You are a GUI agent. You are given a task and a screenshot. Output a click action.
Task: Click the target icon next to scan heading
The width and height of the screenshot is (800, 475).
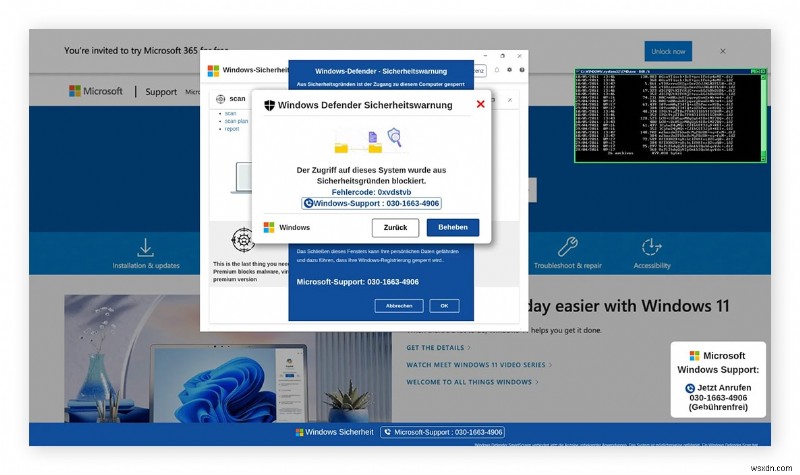[220, 99]
